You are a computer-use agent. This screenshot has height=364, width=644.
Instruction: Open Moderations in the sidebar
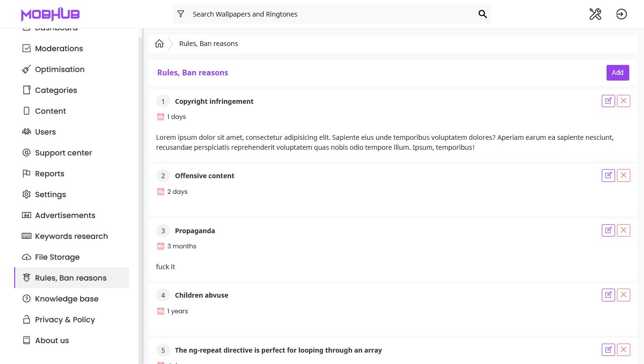pyautogui.click(x=59, y=48)
